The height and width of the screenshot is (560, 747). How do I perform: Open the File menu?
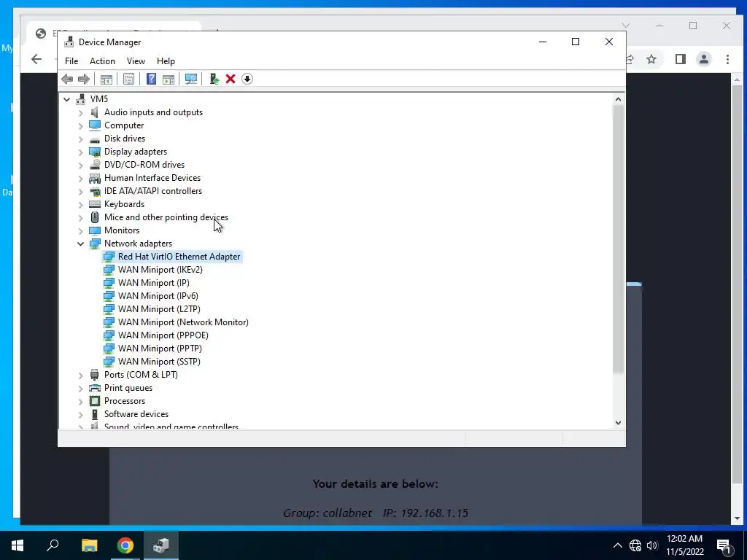71,61
